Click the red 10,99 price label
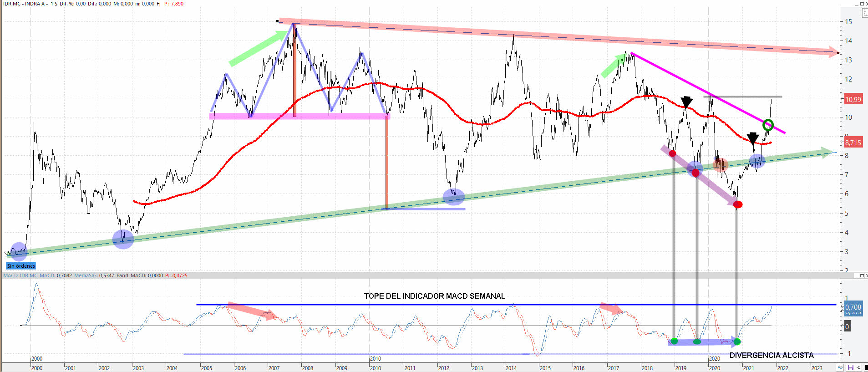 click(853, 99)
